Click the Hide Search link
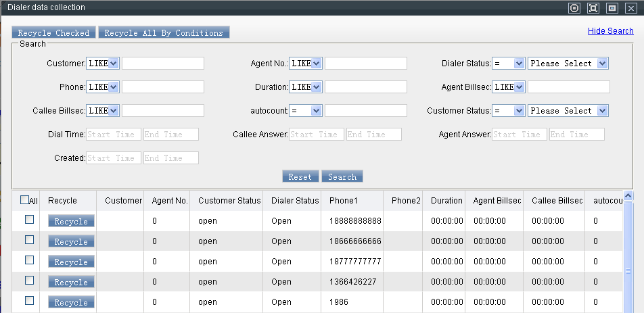644x313 pixels. (610, 31)
